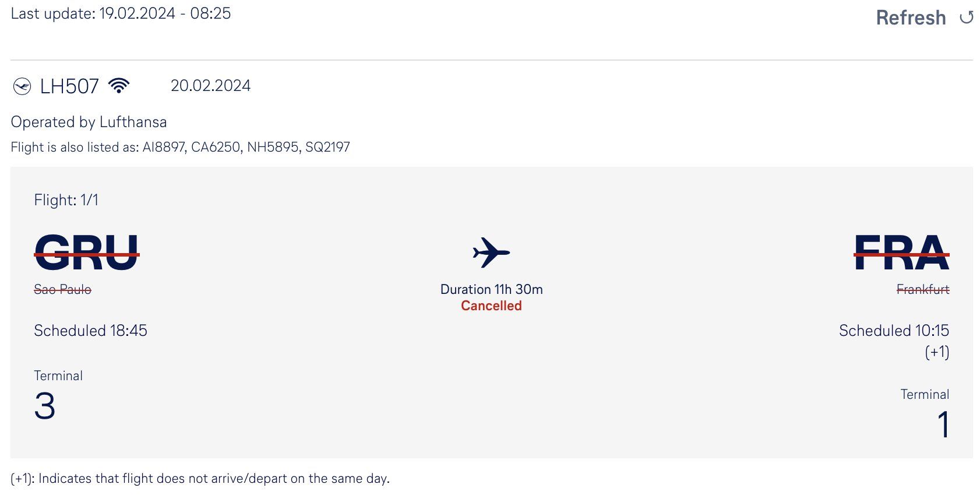Image resolution: width=980 pixels, height=498 pixels.
Task: Click the departure Terminal 3 number
Action: coord(45,406)
